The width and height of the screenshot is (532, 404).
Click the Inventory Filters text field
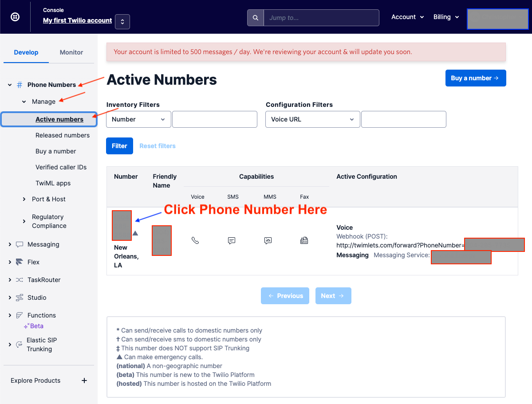click(215, 119)
